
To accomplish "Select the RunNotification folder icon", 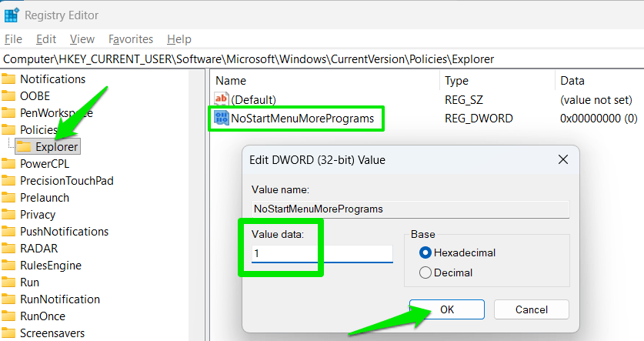I will coord(8,299).
